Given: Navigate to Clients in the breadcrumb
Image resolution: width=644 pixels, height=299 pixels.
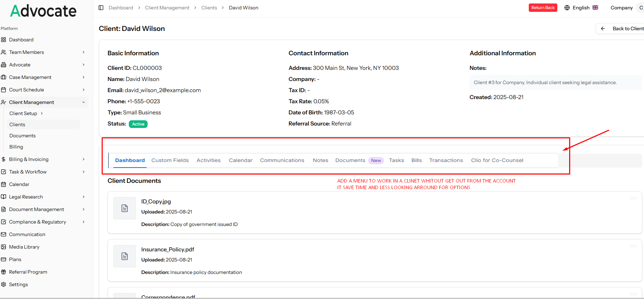Looking at the screenshot, I should [x=209, y=8].
